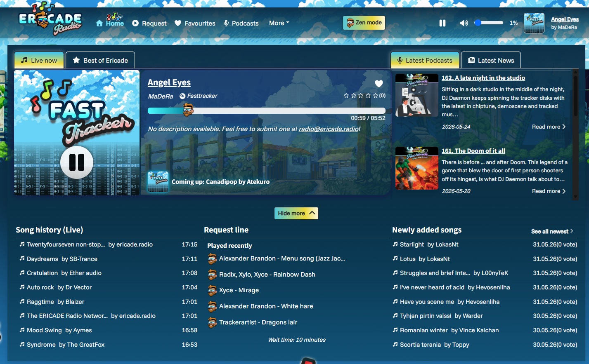The height and width of the screenshot is (364, 589).
Task: Click the large pause button on cover art
Action: 77,162
